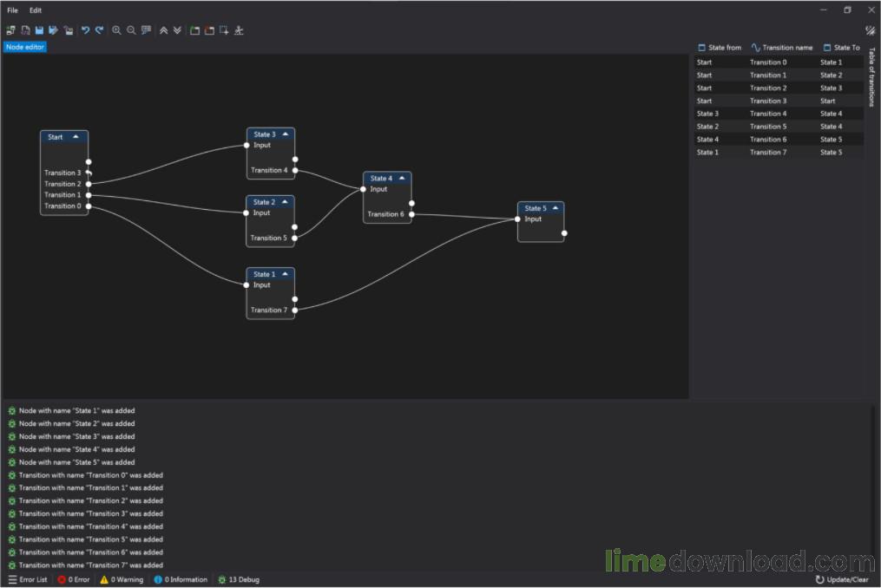Click the add node green icon
Image resolution: width=881 pixels, height=588 pixels.
[x=194, y=30]
